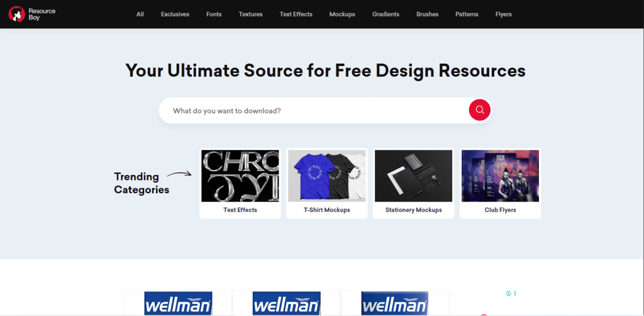Go to Exclusives in the navigation bar

pyautogui.click(x=175, y=14)
